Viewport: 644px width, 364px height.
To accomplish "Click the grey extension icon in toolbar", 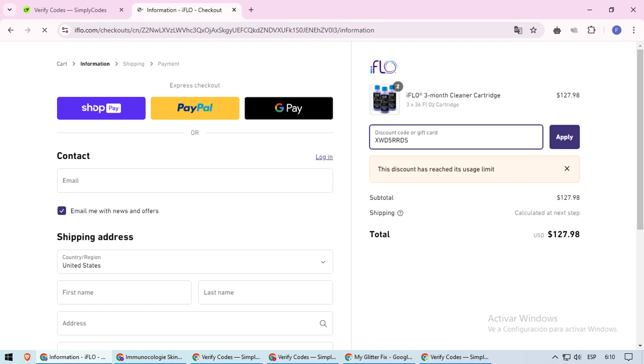I will pyautogui.click(x=574, y=30).
